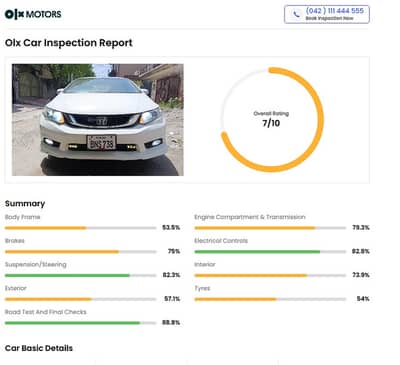The image size is (400, 365).
Task: Open the OLX Motors logo
Action: coord(33,14)
